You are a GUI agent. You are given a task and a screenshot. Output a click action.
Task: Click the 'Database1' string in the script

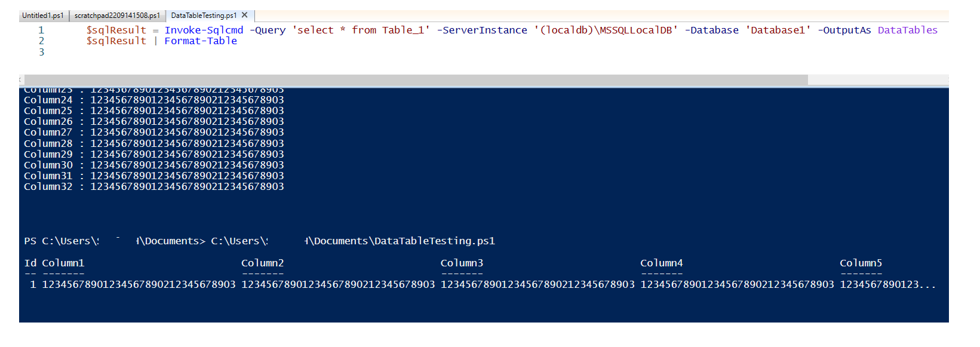coord(778,30)
